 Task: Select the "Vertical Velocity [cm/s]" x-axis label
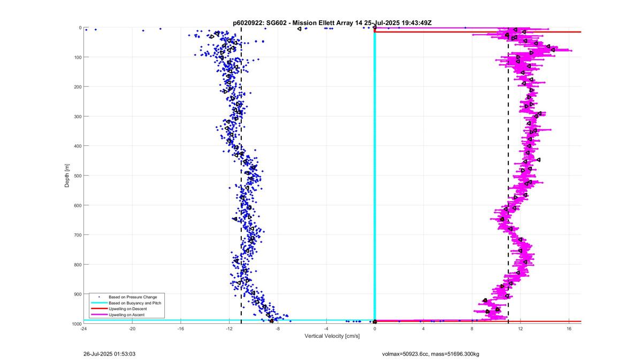click(332, 336)
